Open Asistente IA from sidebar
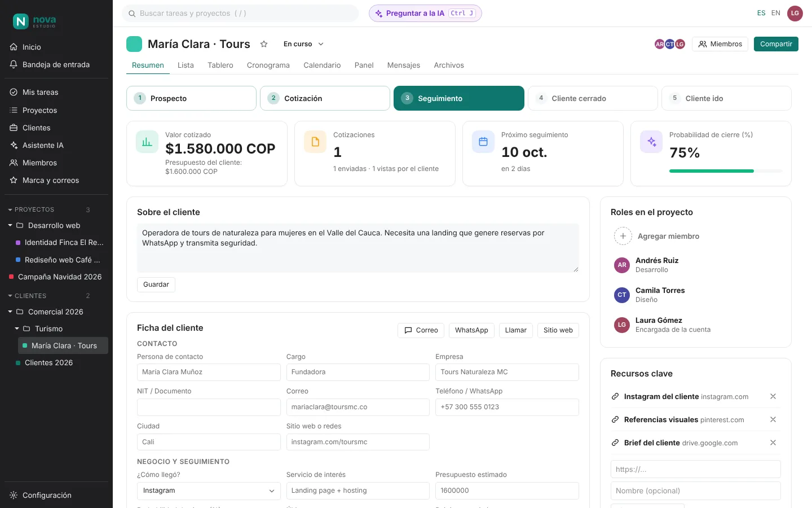 coord(56,146)
